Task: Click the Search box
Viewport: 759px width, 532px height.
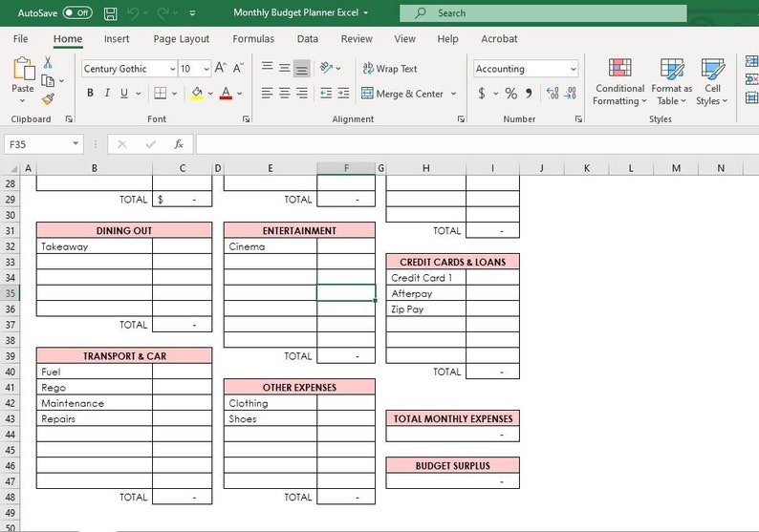Action: click(x=543, y=13)
